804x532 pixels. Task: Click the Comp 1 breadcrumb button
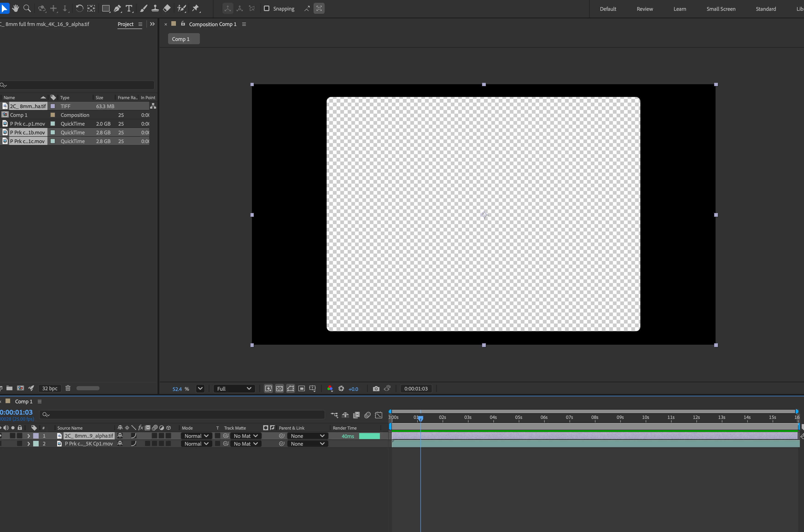tap(184, 39)
